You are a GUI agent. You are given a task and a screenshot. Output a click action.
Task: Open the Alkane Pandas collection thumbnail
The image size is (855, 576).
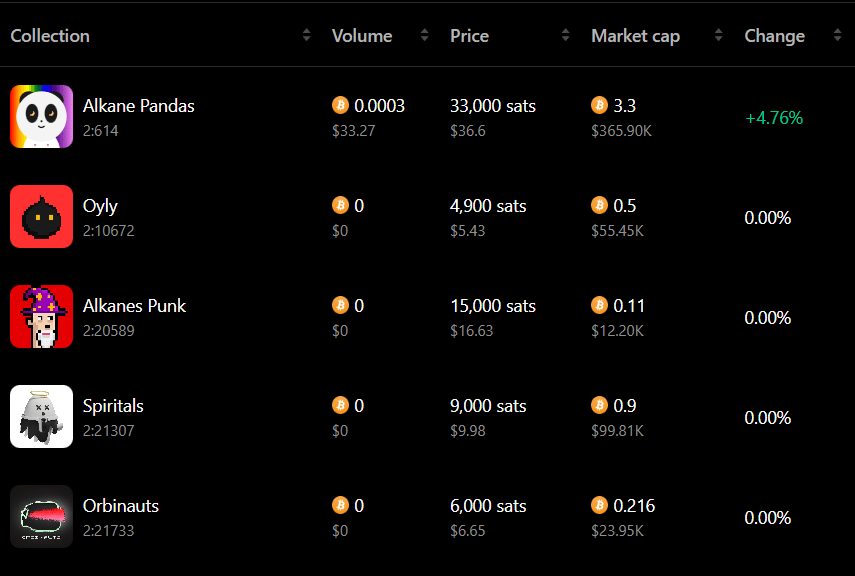(x=41, y=116)
